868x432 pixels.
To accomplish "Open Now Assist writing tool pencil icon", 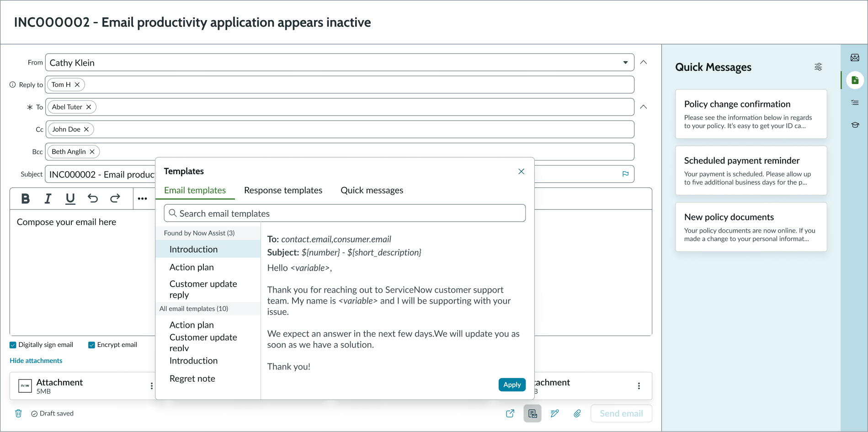I will 554,413.
